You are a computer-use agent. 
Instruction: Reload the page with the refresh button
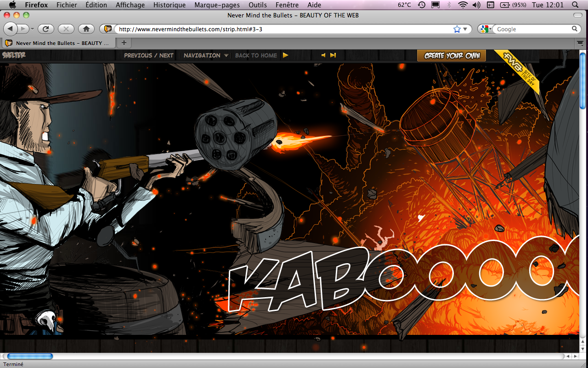click(x=46, y=29)
